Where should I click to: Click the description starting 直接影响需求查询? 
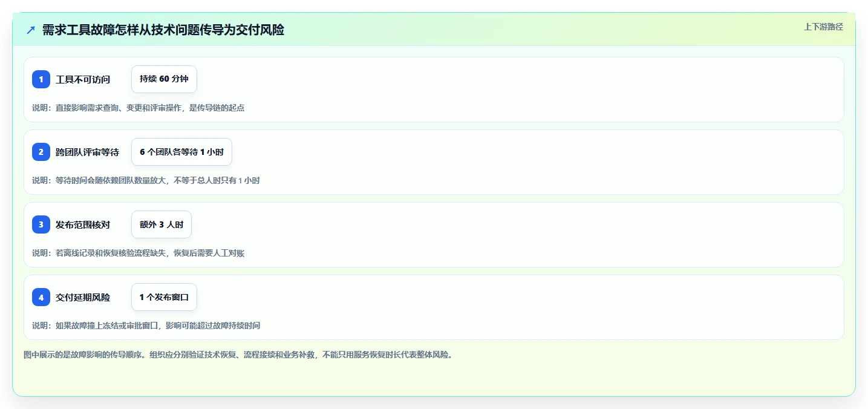pyautogui.click(x=138, y=108)
